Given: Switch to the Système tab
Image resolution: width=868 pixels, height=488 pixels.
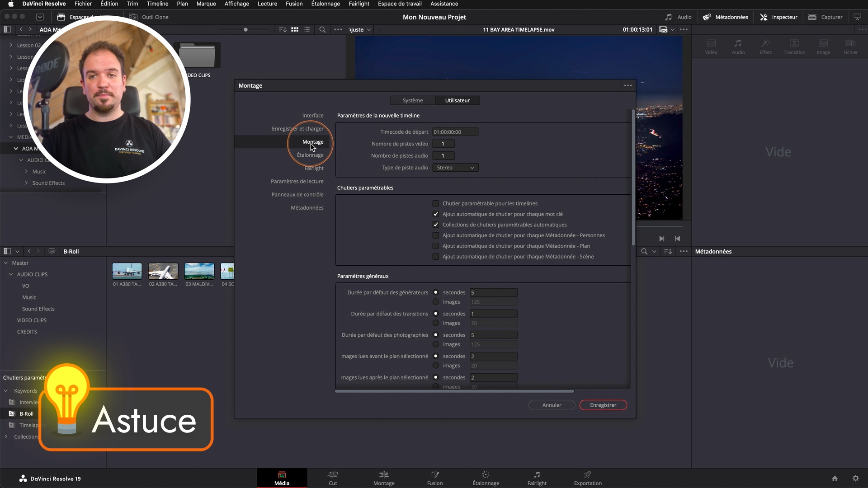Looking at the screenshot, I should point(412,100).
